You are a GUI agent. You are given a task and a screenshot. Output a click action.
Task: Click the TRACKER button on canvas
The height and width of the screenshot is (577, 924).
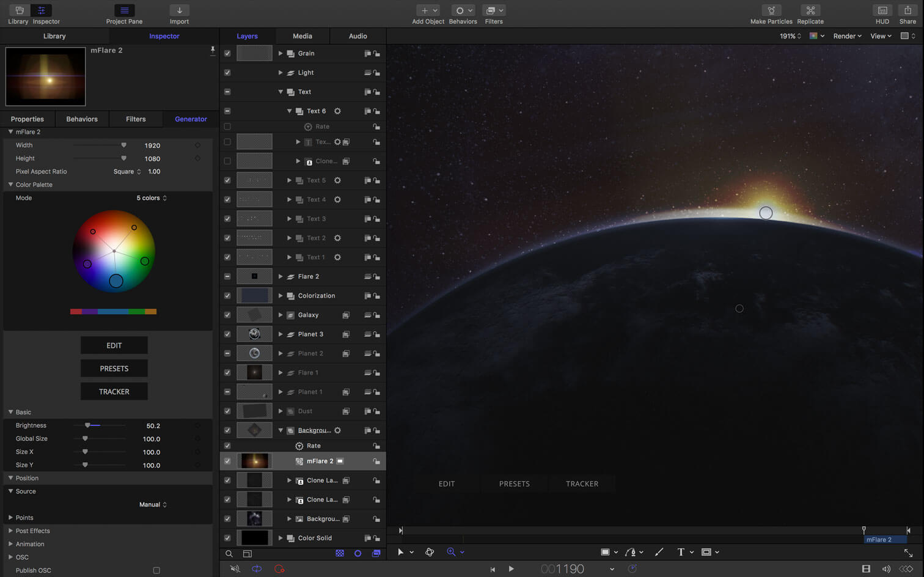[582, 483]
